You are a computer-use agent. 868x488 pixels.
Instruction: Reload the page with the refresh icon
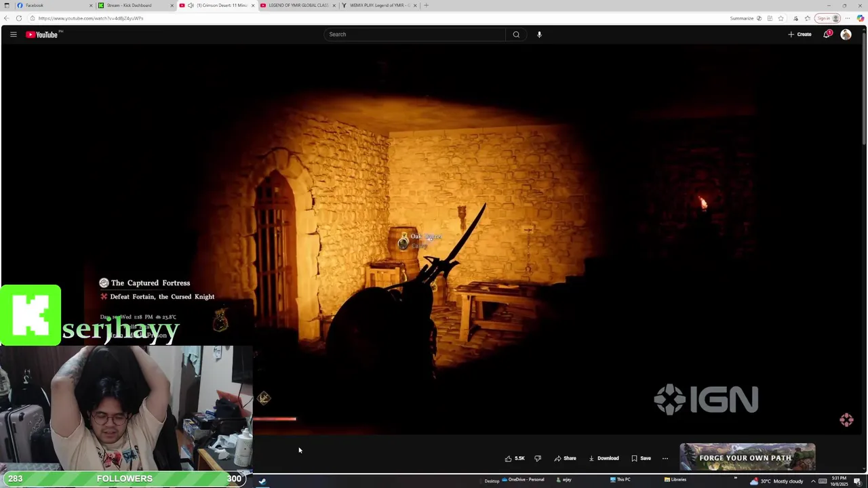19,18
